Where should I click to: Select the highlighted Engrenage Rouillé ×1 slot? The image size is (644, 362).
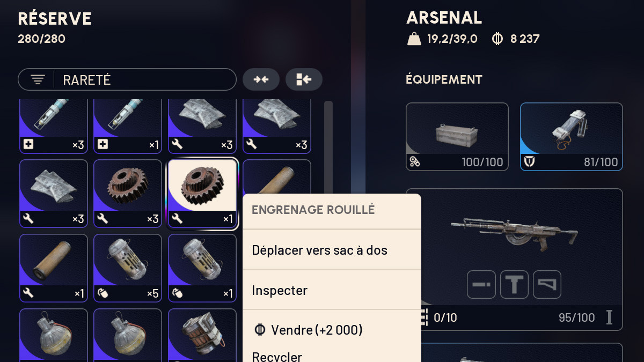[x=202, y=194]
